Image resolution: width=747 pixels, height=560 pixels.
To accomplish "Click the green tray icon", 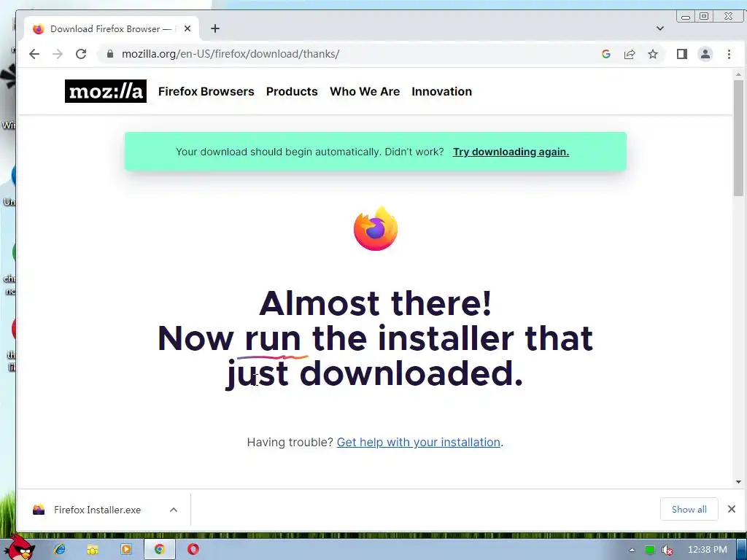I will (650, 550).
